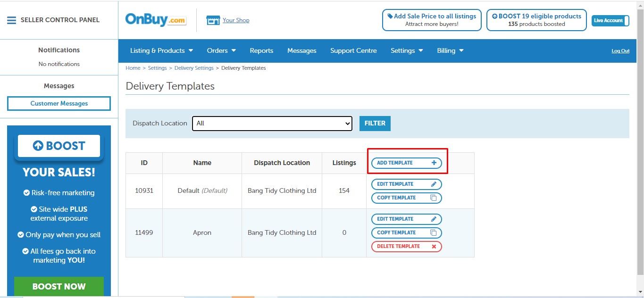Viewport: 644px width, 298px height.
Task: Click the red X icon on Delete Template
Action: [434, 247]
